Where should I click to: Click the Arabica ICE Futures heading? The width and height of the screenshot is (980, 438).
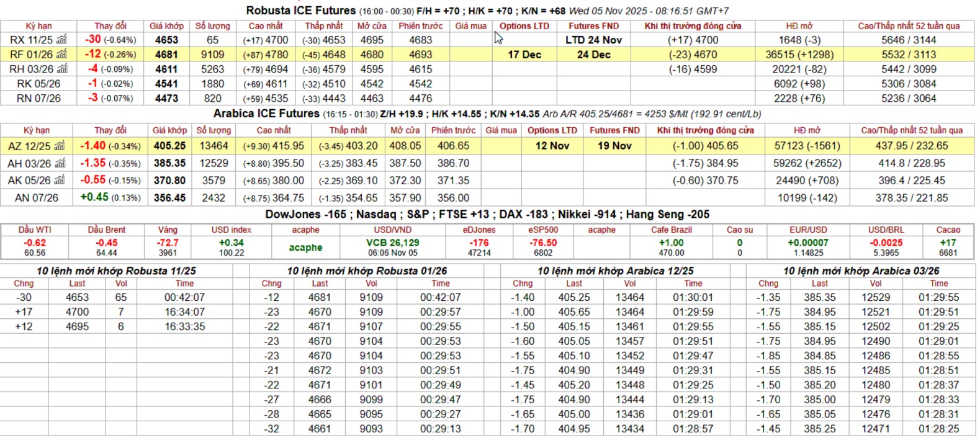tap(266, 114)
